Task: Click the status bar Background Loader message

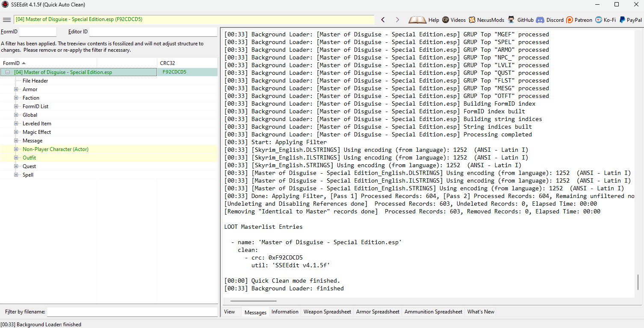Action: pos(41,325)
